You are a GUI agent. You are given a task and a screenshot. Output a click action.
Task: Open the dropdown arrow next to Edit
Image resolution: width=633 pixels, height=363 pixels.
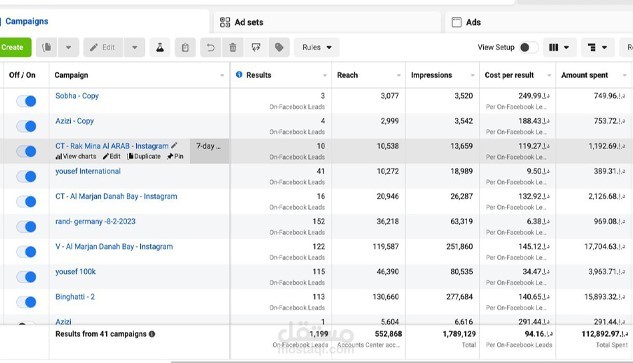pos(135,47)
